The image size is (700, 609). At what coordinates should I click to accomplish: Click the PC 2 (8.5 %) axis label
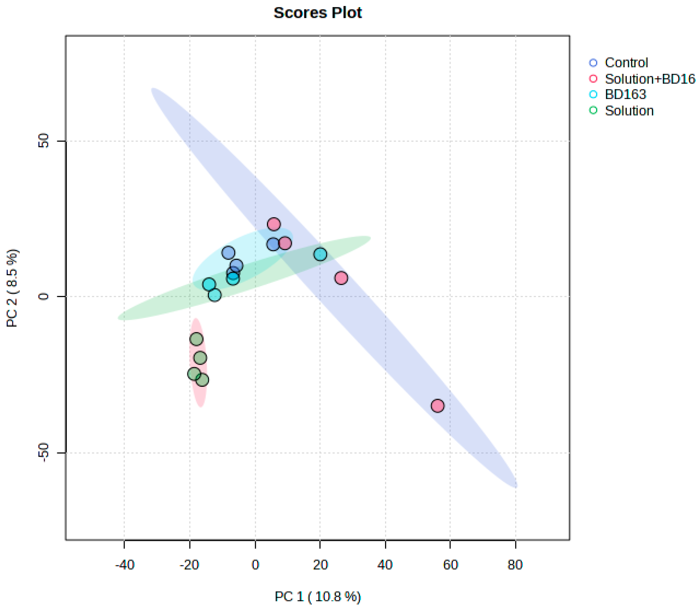12,288
